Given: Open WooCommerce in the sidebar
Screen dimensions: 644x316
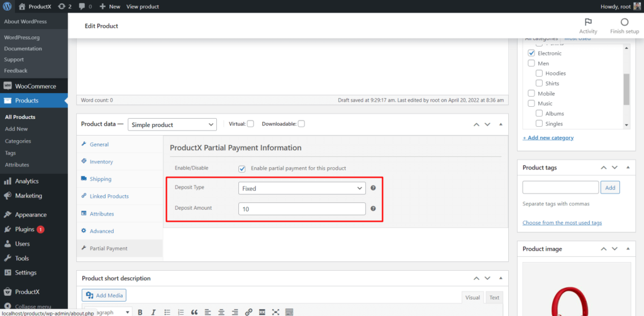Looking at the screenshot, I should click(x=34, y=86).
